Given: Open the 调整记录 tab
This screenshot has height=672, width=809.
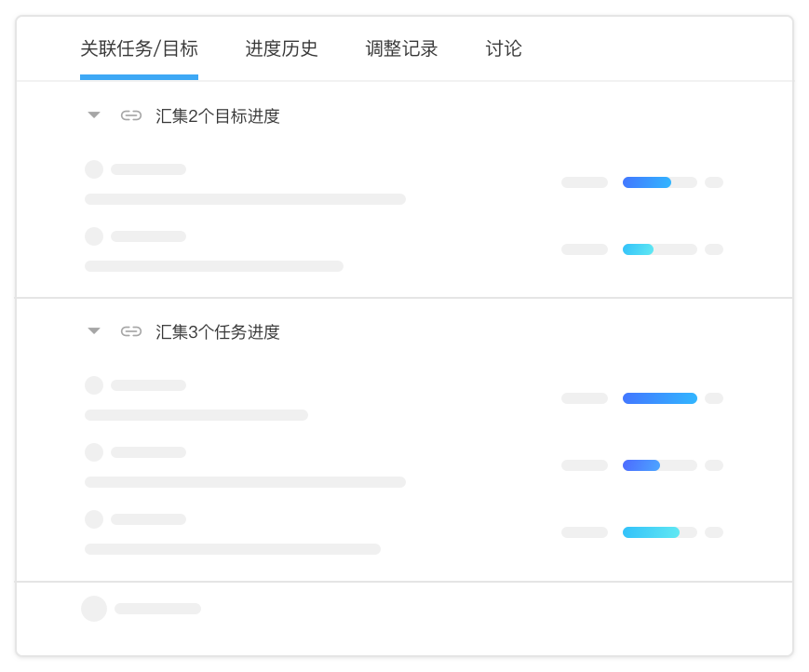Looking at the screenshot, I should click(x=401, y=49).
